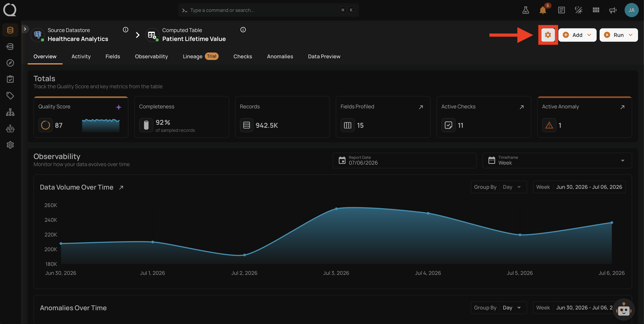Image resolution: width=644 pixels, height=324 pixels.
Task: Open the megaphone announcements icon
Action: (x=613, y=10)
